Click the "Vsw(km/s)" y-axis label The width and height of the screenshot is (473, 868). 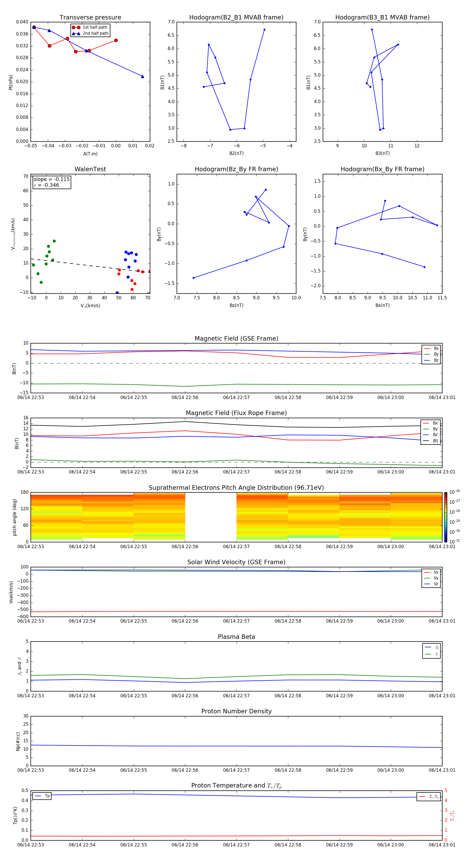point(11,592)
